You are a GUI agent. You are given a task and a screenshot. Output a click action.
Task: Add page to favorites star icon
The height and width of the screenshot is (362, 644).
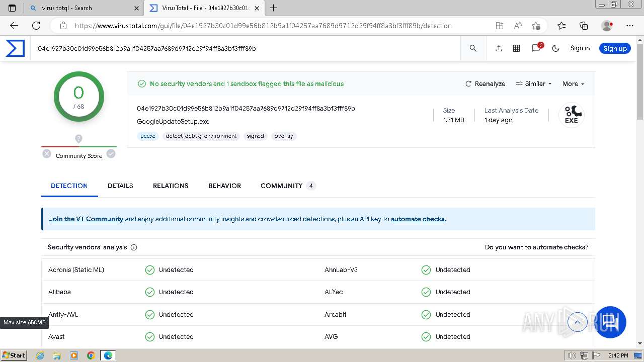tap(536, 26)
